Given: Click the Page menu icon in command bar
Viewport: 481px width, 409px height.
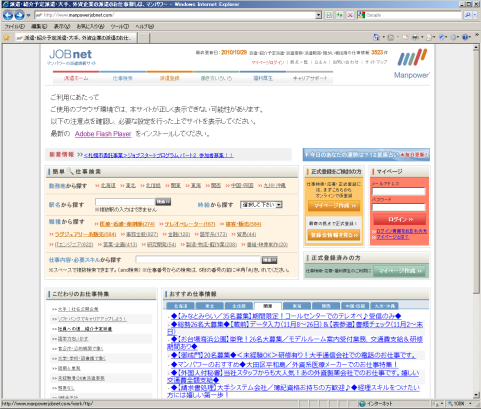Looking at the screenshot, I should (429, 37).
